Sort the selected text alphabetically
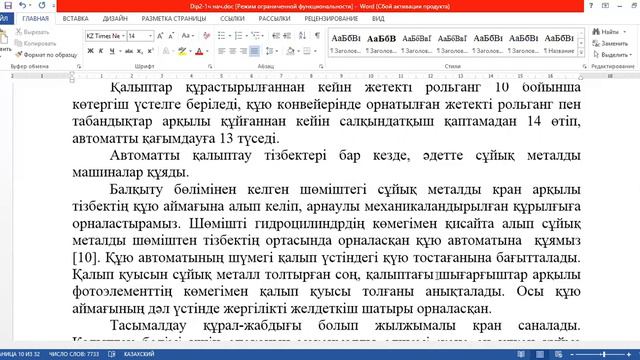Viewport: 640px width, 360px height. pyautogui.click(x=302, y=36)
